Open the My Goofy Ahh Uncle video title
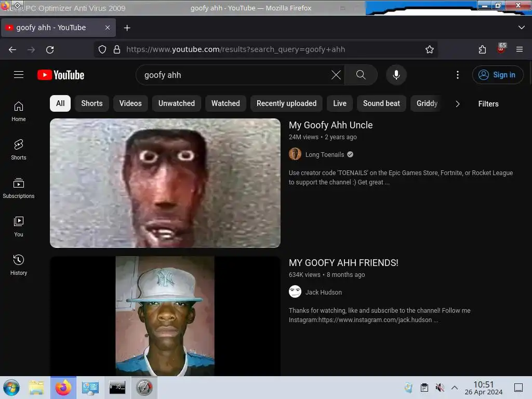This screenshot has width=532, height=399. [330, 125]
